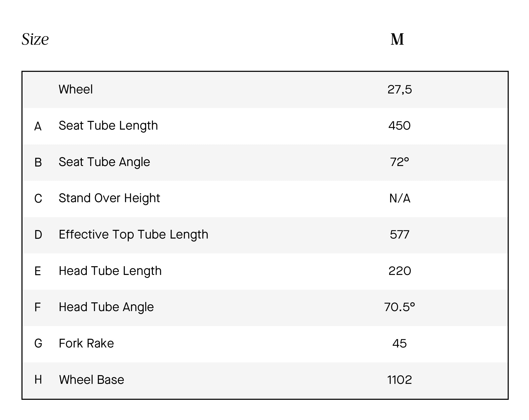
Task: Select Effective Top Tube Length label
Action: point(133,235)
